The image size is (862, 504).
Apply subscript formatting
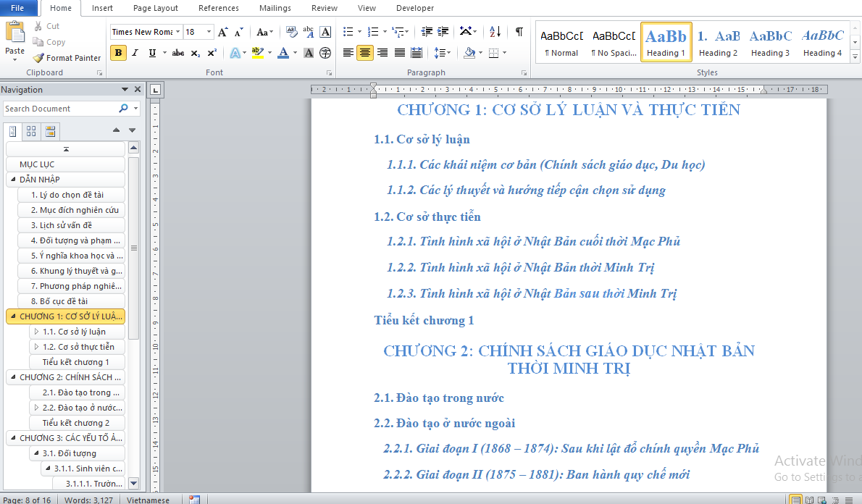(x=195, y=53)
